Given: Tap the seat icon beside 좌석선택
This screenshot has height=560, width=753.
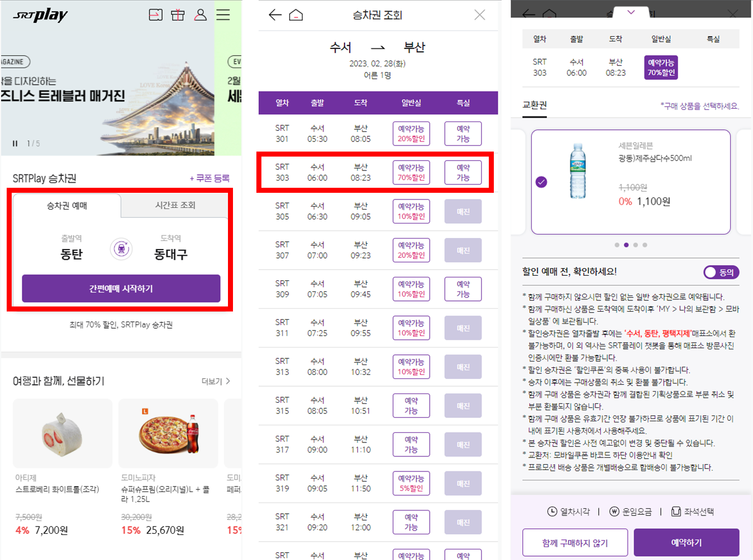Looking at the screenshot, I should (x=676, y=512).
